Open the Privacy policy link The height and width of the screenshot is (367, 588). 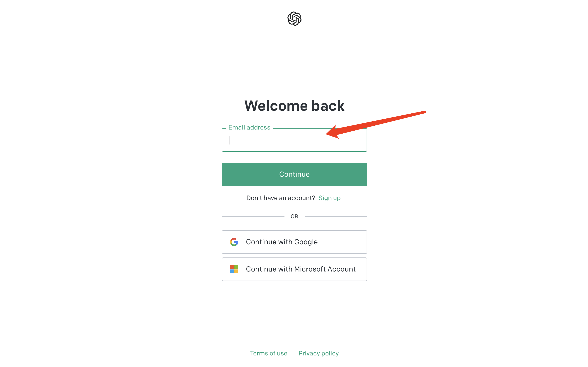tap(318, 353)
